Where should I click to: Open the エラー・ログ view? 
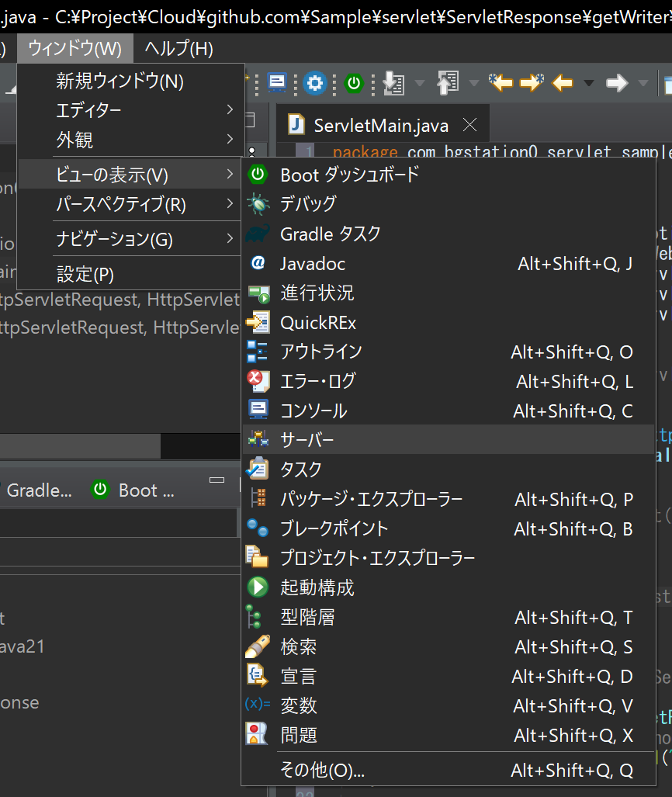(x=449, y=381)
